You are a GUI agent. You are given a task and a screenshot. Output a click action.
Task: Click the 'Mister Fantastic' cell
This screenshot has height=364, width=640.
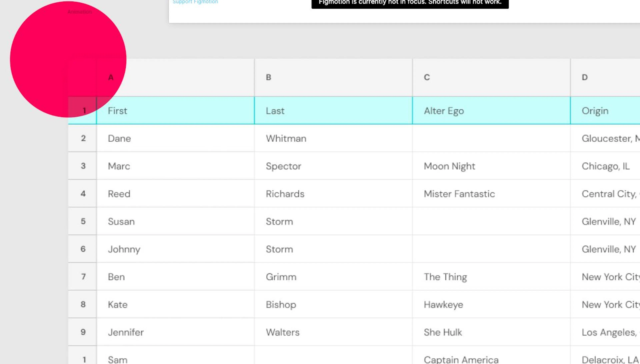(491, 194)
